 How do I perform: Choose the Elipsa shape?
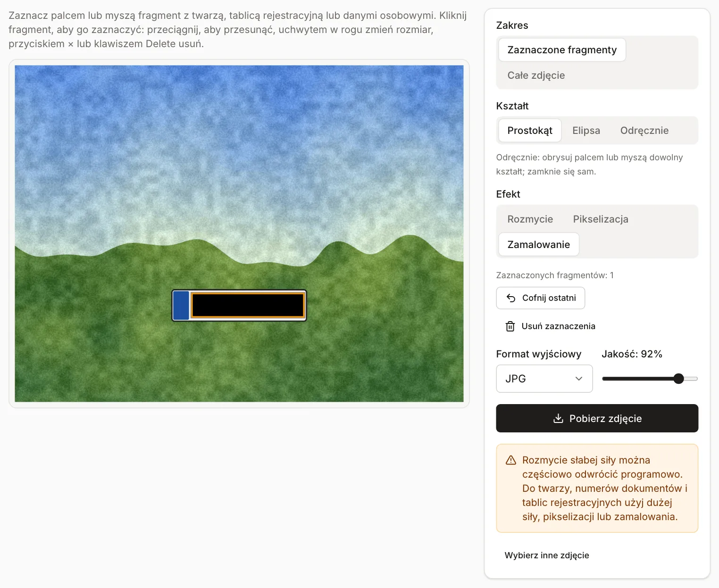pos(586,131)
